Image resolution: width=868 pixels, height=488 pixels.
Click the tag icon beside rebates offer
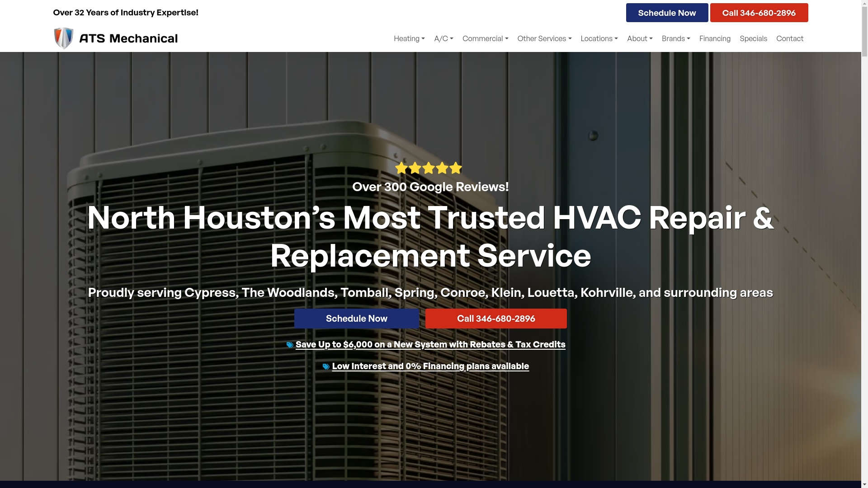pos(290,345)
